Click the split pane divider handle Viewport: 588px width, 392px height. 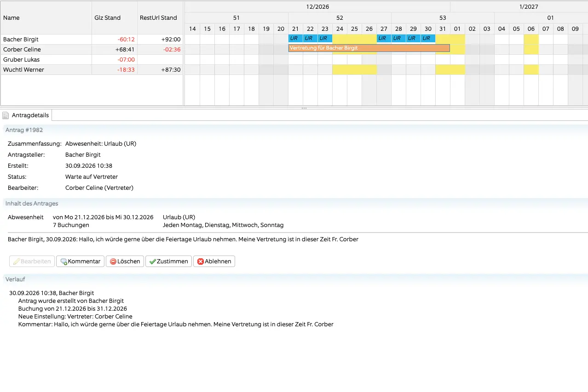point(304,108)
